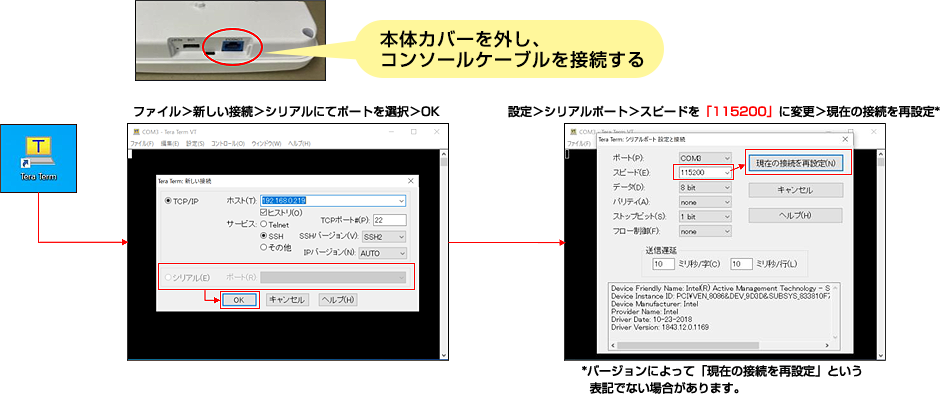Image resolution: width=940 pixels, height=394 pixels.
Task: Open the SSHバージョン dropdown
Action: coord(384,237)
